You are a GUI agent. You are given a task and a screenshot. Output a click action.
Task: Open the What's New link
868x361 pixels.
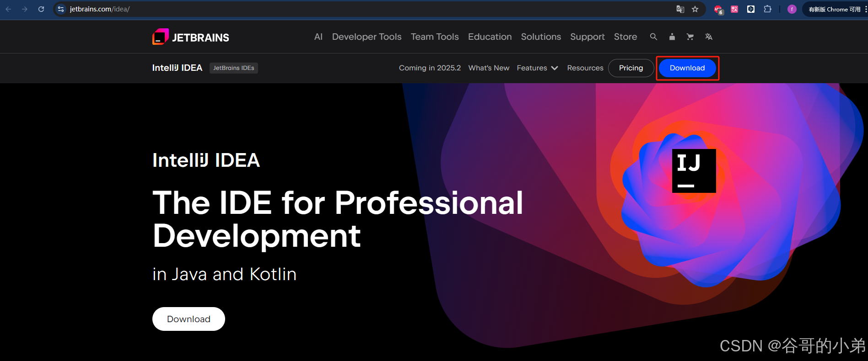(489, 68)
